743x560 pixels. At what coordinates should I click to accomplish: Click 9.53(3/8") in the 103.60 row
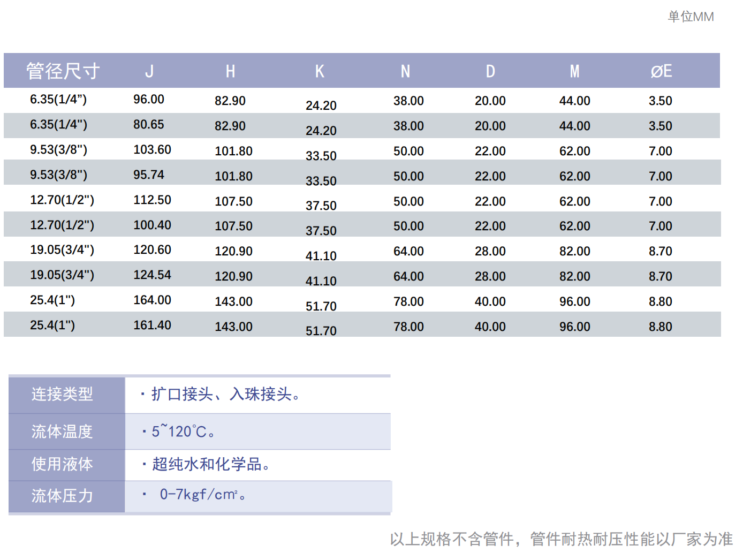(58, 149)
